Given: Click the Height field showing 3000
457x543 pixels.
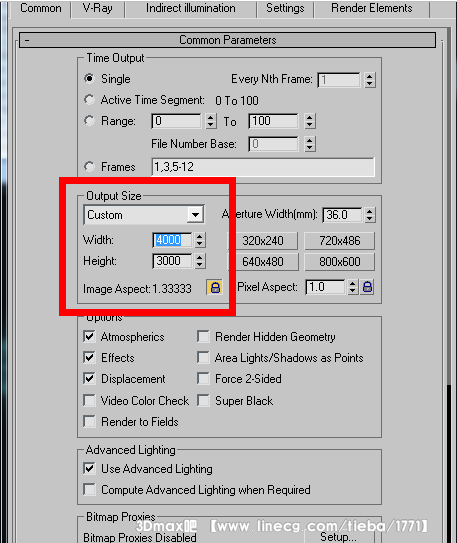Looking at the screenshot, I should (172, 261).
